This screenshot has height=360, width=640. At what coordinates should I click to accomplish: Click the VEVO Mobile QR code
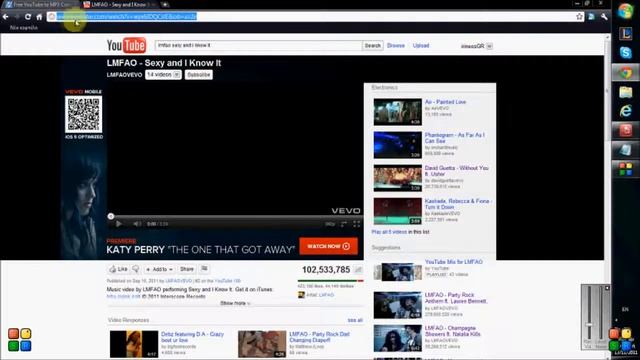point(83,114)
